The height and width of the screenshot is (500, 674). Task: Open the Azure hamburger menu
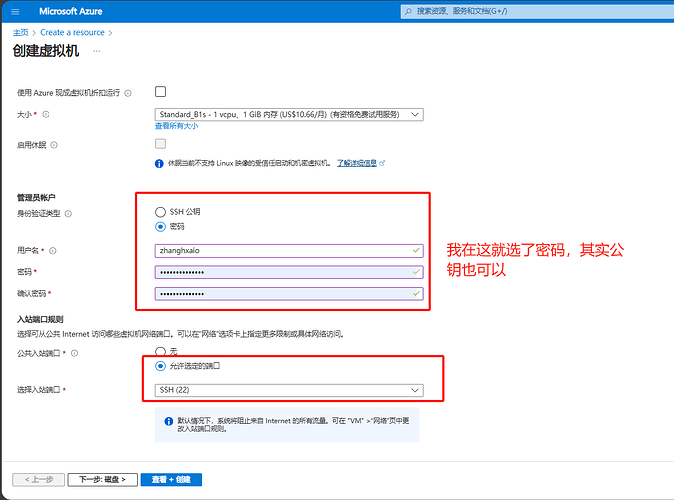click(15, 12)
